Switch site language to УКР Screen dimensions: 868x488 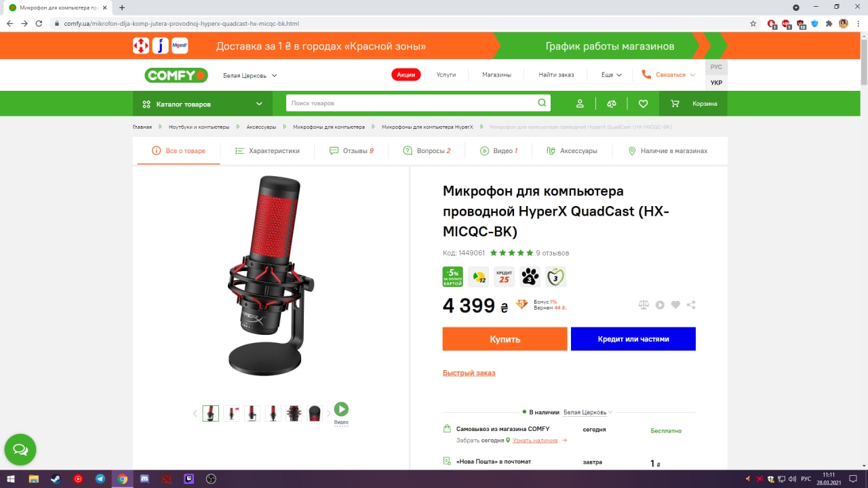[x=716, y=83]
